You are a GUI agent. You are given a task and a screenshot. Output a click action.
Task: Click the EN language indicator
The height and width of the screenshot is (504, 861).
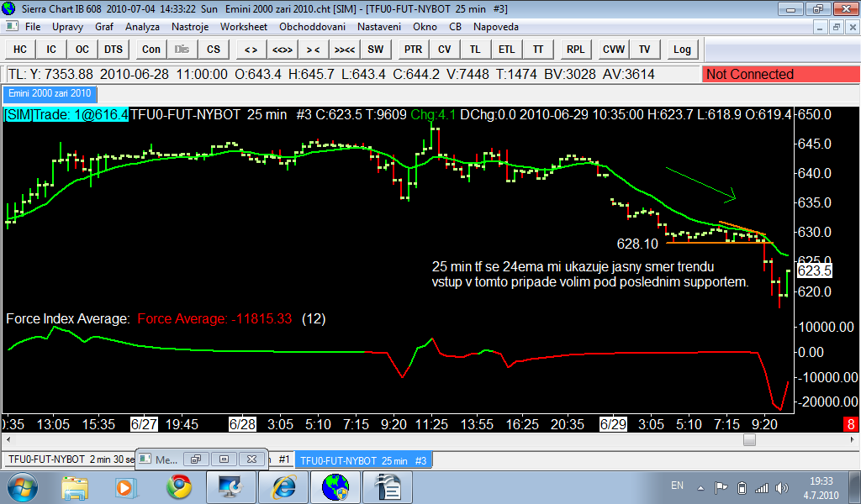(677, 486)
